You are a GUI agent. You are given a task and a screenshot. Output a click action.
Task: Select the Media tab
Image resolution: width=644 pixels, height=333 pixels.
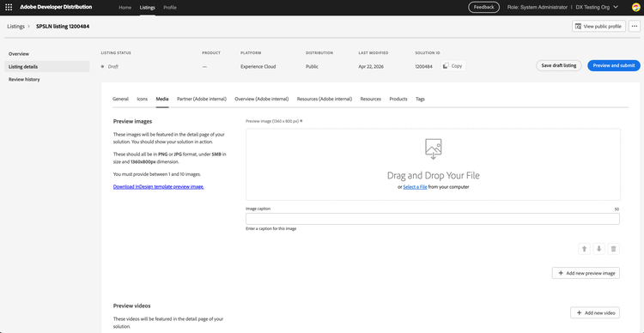click(162, 99)
